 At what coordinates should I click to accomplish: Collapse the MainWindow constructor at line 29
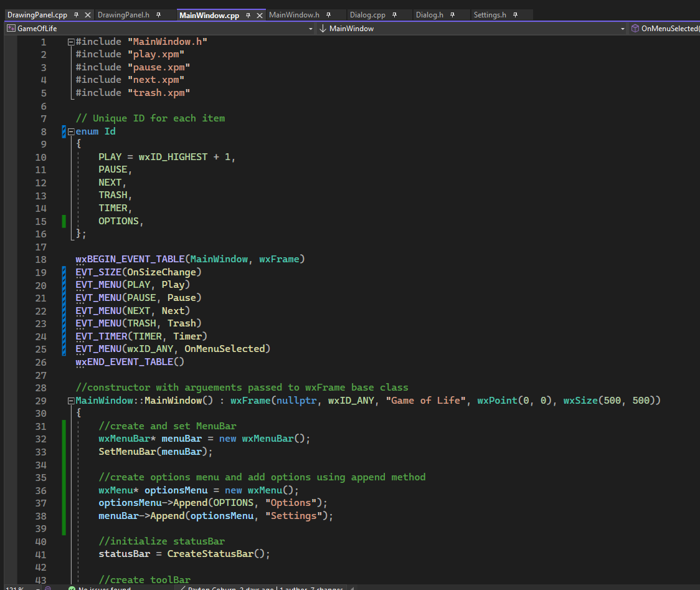[x=71, y=400]
